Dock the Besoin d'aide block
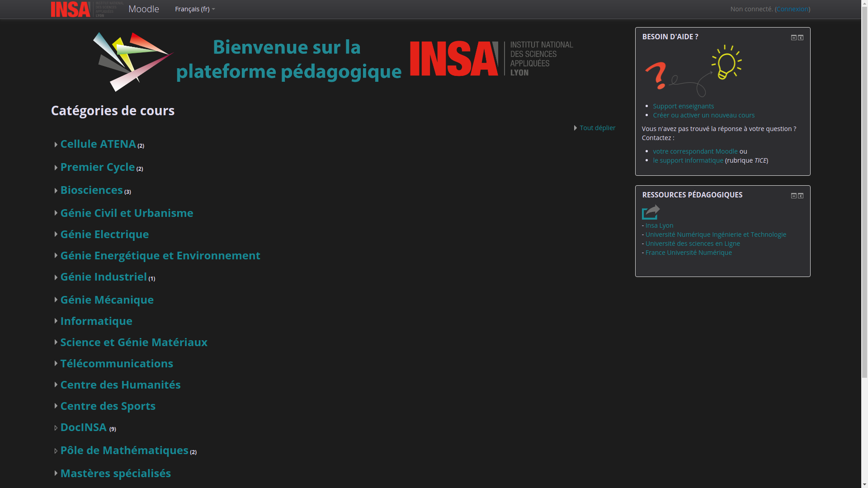 coord(801,38)
